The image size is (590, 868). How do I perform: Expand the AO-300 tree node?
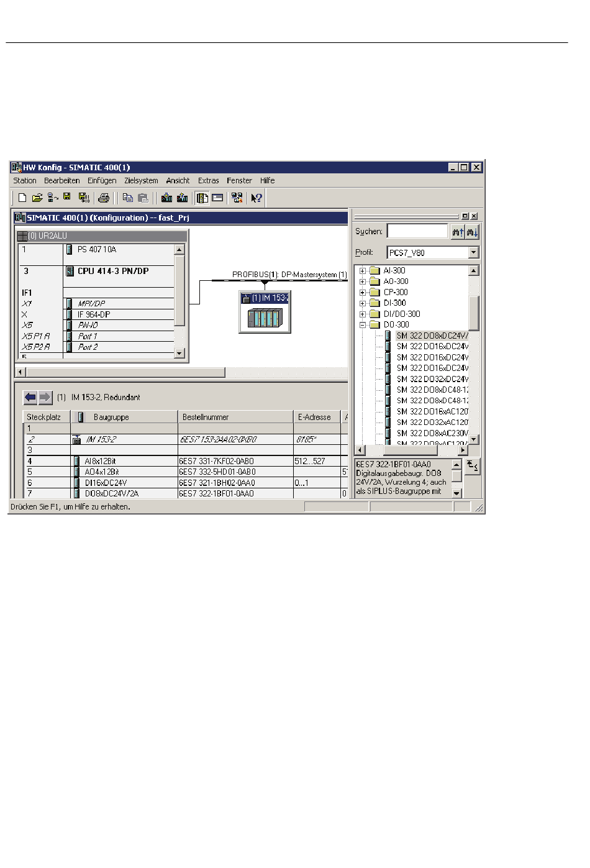click(363, 281)
